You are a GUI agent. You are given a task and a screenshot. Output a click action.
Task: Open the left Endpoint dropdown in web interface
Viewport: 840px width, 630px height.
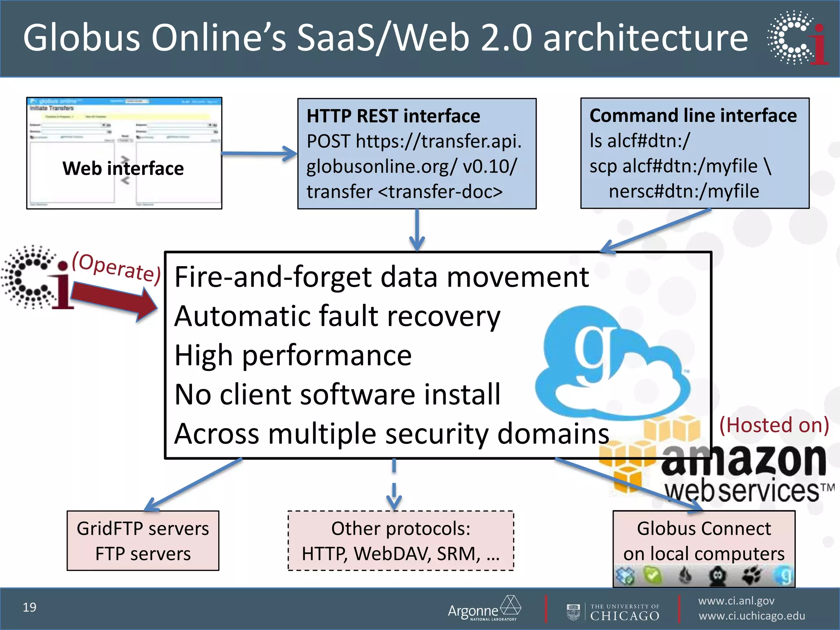(x=104, y=125)
